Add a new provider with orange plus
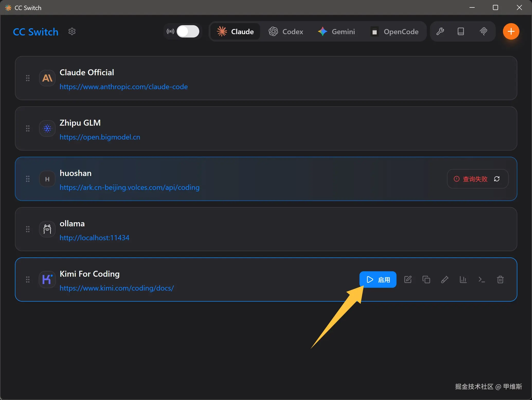Image resolution: width=532 pixels, height=400 pixels. [x=511, y=32]
